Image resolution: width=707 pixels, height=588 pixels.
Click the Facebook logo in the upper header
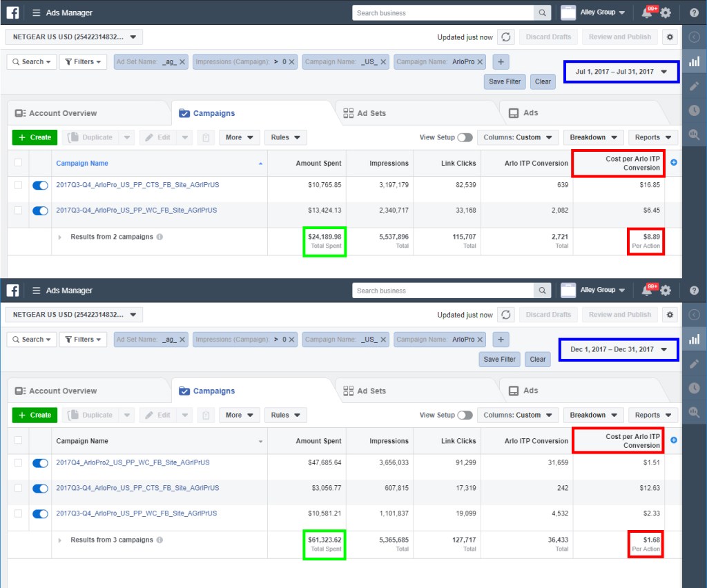12,12
